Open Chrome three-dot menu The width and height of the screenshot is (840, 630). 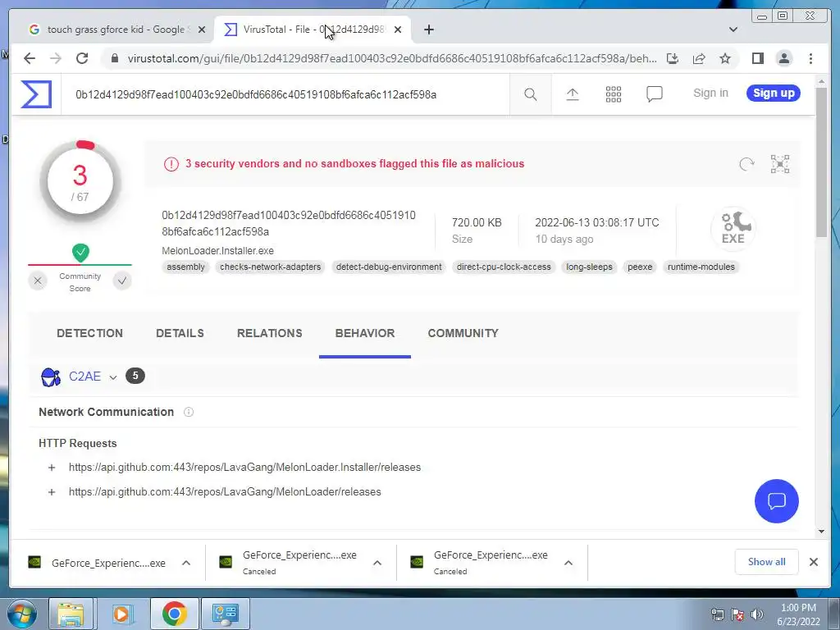tap(810, 58)
